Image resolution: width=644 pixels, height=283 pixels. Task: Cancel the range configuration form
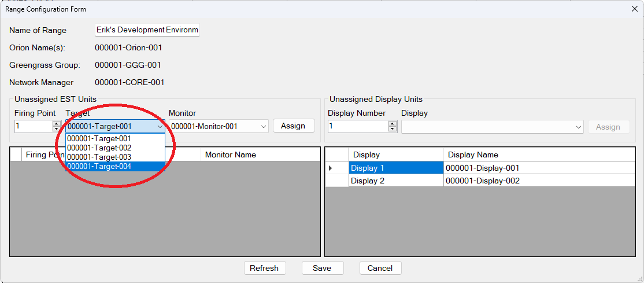[380, 268]
